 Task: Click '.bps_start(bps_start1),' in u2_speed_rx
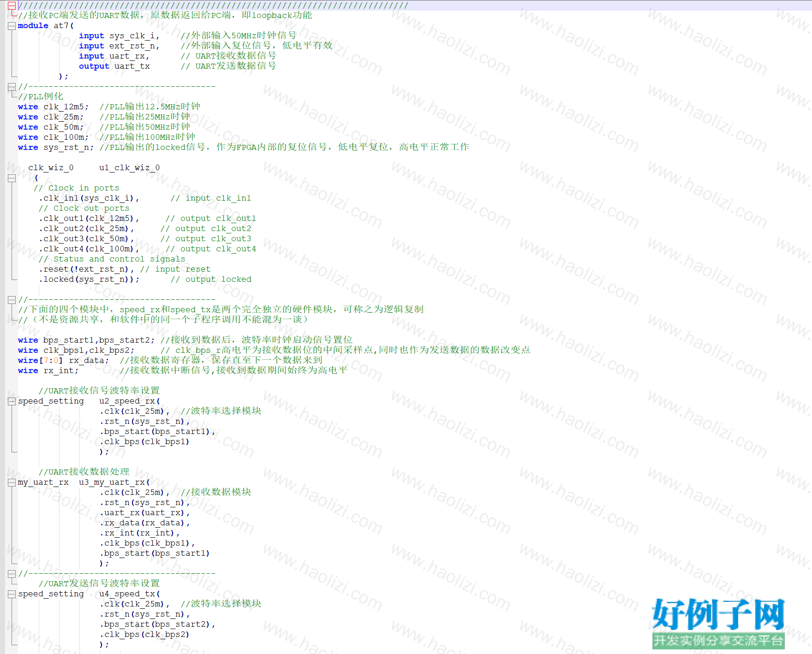157,432
